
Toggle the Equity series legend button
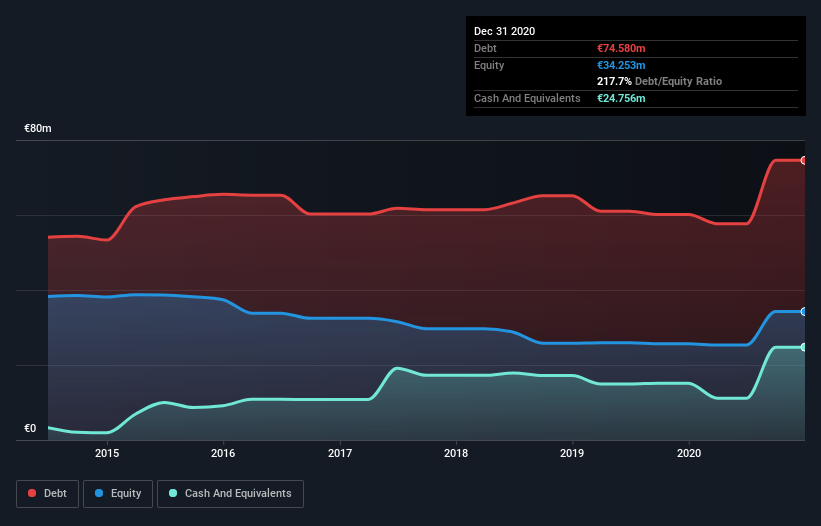click(x=118, y=494)
